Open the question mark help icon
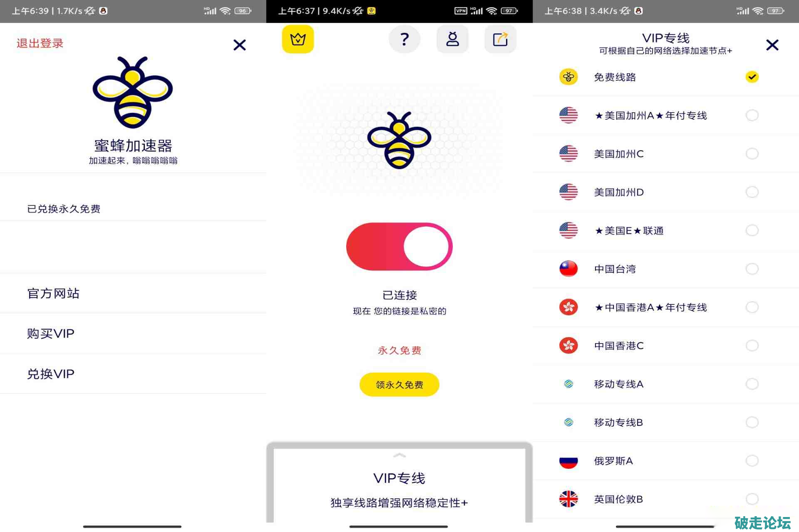Image resolution: width=799 pixels, height=532 pixels. click(x=404, y=39)
